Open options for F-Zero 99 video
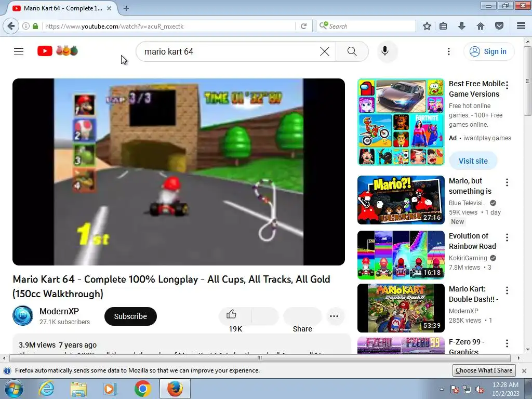Image resolution: width=532 pixels, height=399 pixels. (x=507, y=343)
